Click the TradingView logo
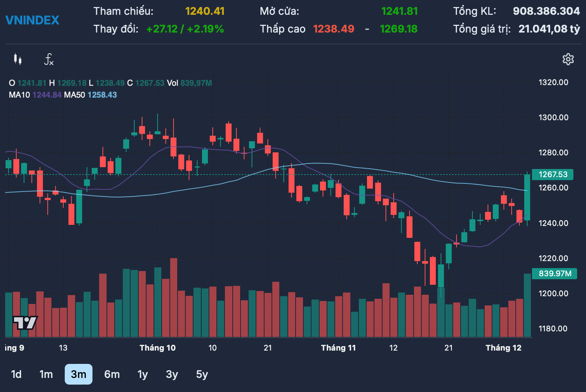 point(25,323)
